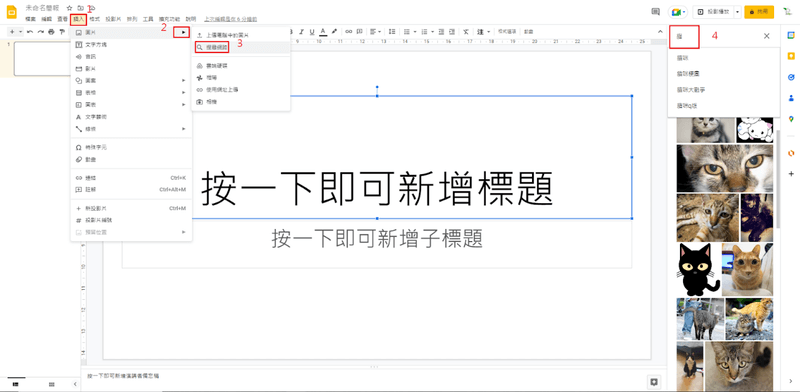
Task: Start a Google Meet call
Action: click(678, 12)
